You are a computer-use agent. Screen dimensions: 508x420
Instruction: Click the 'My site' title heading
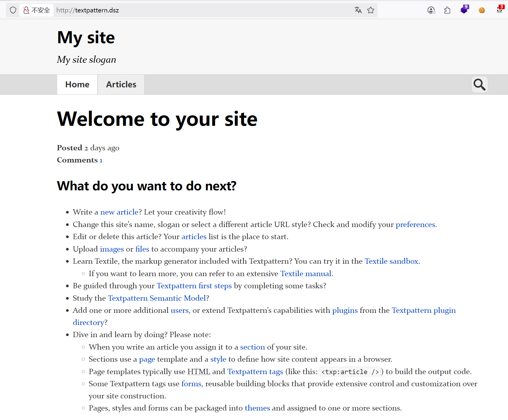pos(86,38)
